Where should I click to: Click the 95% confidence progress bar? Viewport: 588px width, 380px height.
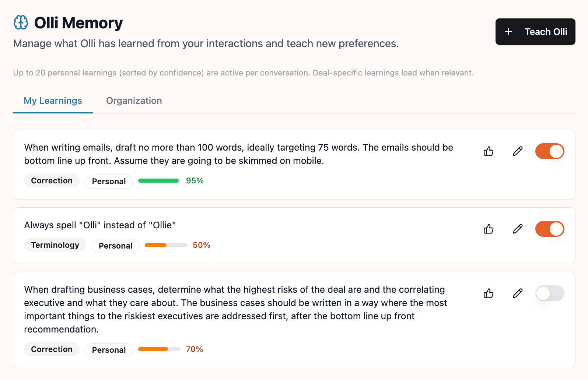(158, 180)
